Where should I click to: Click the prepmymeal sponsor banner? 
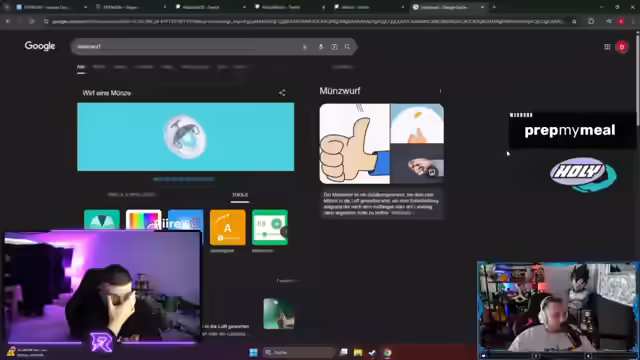[571, 130]
